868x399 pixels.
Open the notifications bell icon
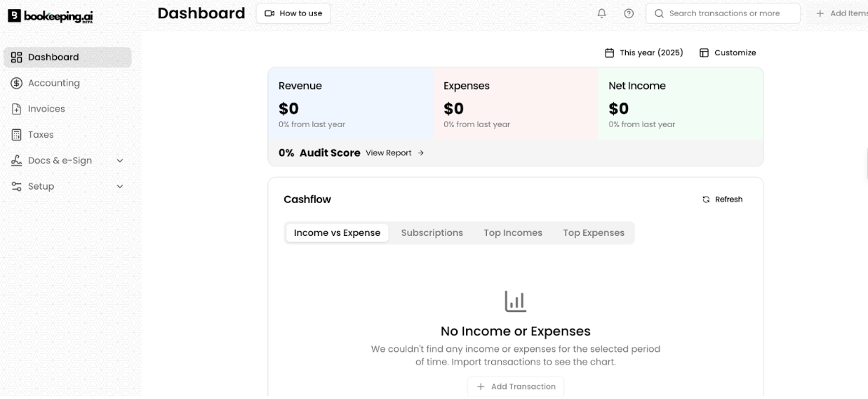tap(601, 13)
